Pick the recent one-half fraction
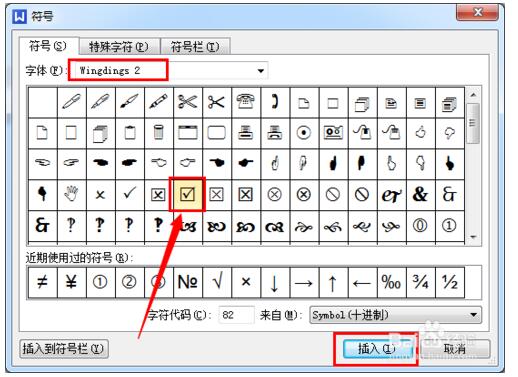The width and height of the screenshot is (518, 377). click(449, 282)
